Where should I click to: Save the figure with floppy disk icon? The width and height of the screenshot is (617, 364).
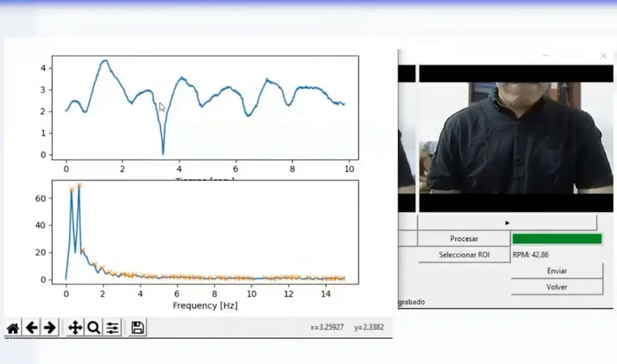138,328
